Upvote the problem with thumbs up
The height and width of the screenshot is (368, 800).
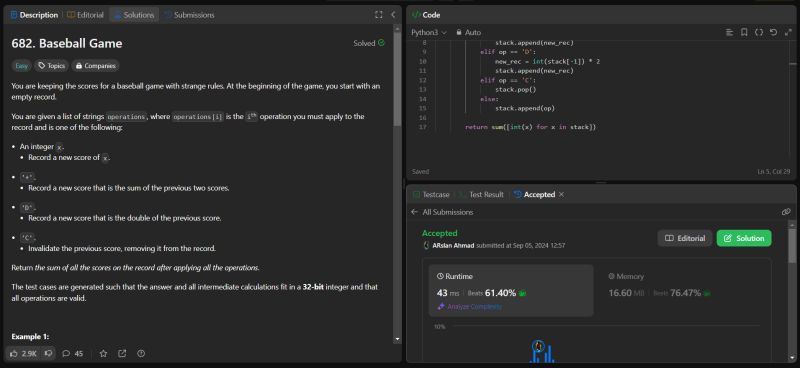[23, 353]
